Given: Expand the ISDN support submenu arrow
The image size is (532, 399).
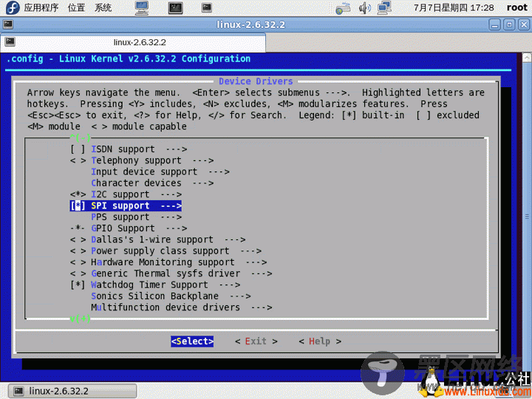Looking at the screenshot, I should (177, 149).
